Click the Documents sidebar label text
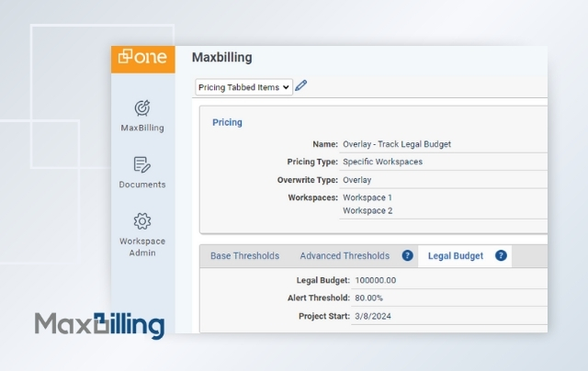588x371 pixels. 142,185
